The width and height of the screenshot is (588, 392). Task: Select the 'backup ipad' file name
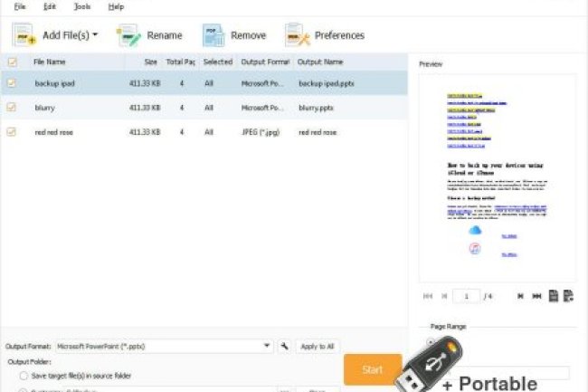tap(55, 83)
